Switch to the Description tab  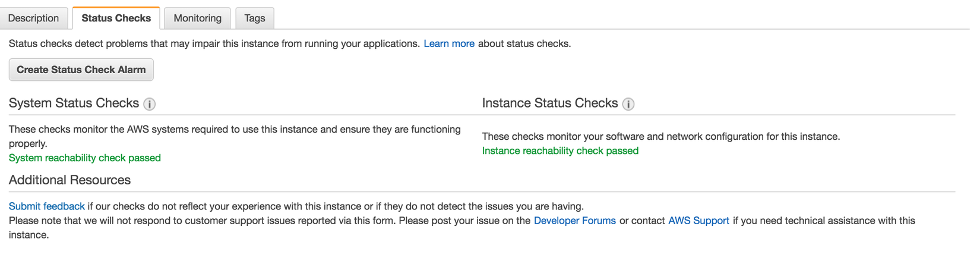[x=34, y=18]
